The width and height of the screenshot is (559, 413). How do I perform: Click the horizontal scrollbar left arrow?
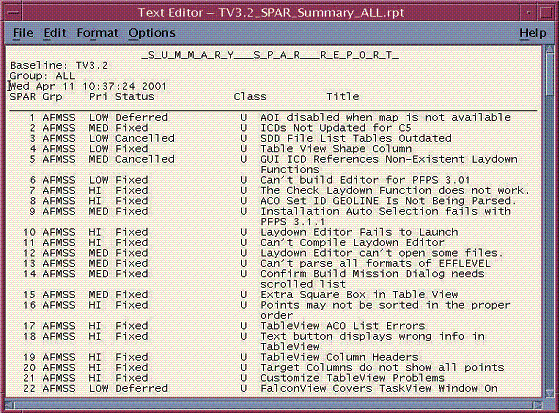click(x=9, y=405)
